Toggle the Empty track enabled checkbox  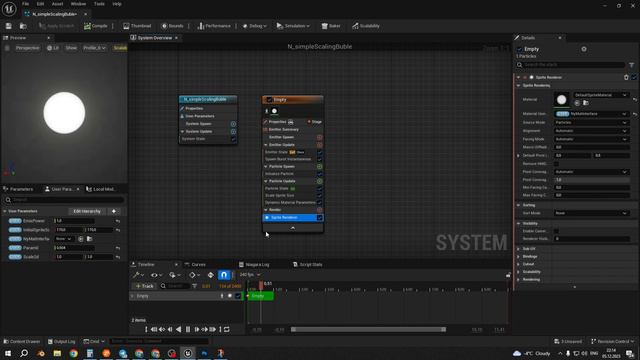click(238, 296)
